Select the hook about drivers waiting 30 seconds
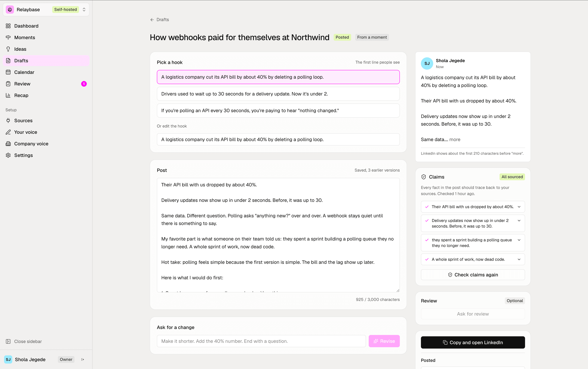The image size is (588, 369). [x=278, y=94]
